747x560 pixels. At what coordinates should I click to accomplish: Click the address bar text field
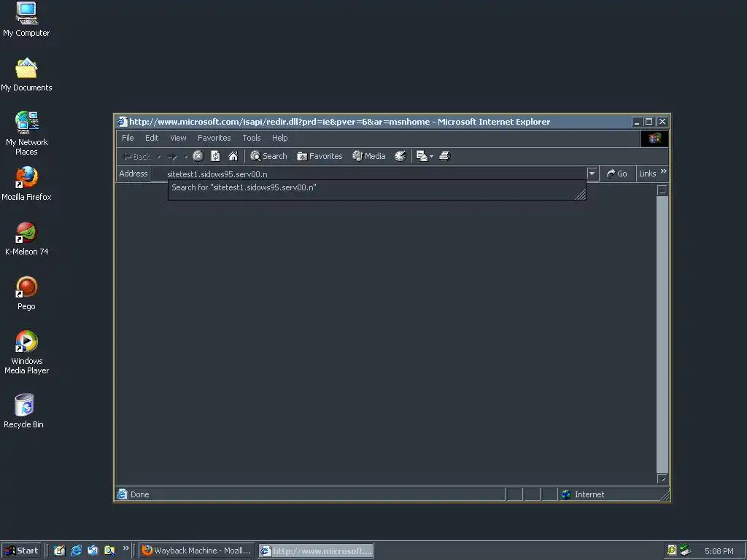369,174
